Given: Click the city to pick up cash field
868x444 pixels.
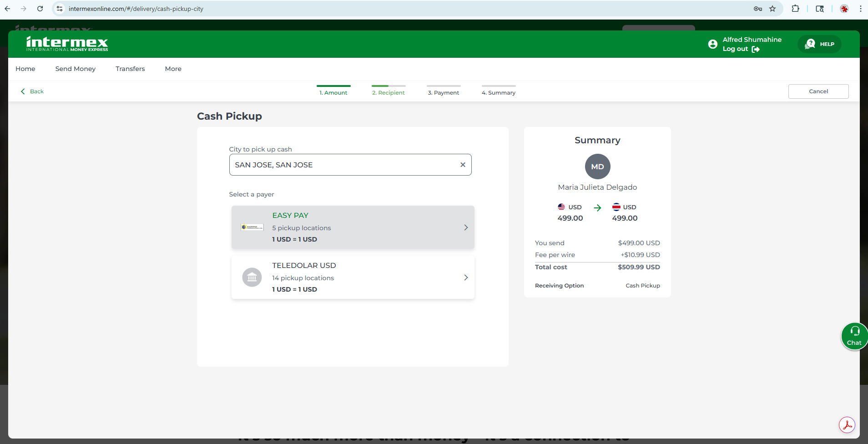Looking at the screenshot, I should pyautogui.click(x=343, y=165).
